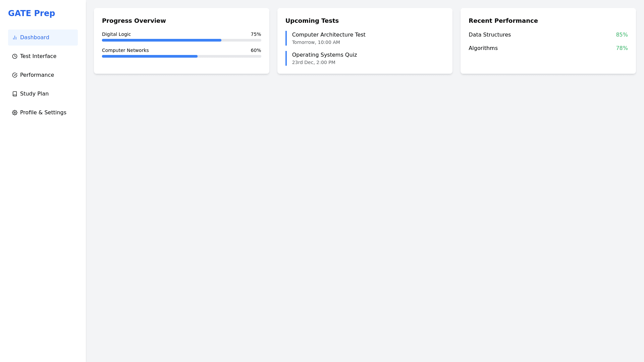Click the gear icon for Profile & Settings
The width and height of the screenshot is (644, 362).
[15, 113]
